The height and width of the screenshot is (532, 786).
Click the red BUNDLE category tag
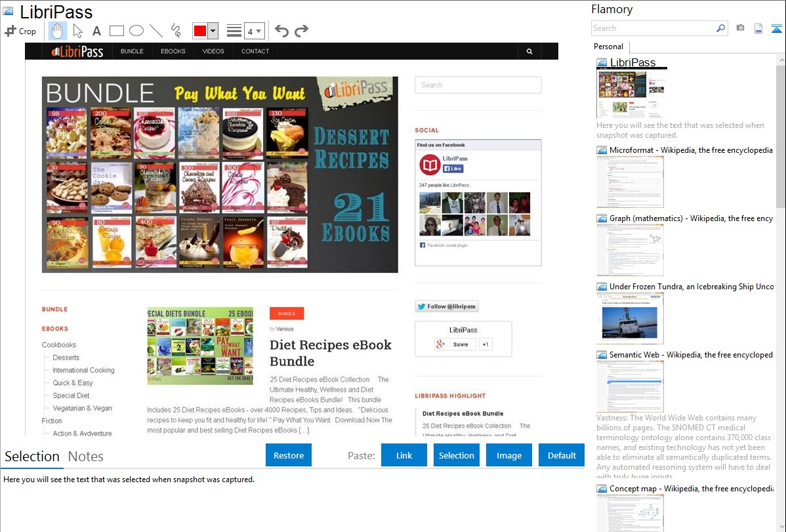pos(287,314)
